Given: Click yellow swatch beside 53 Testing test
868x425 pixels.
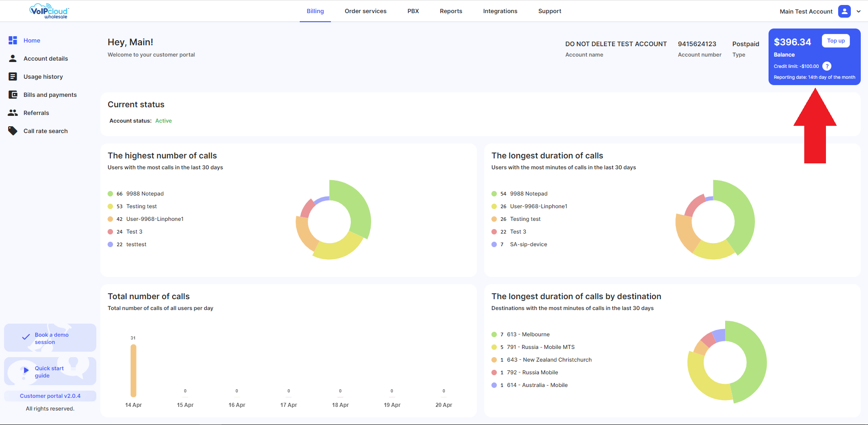Looking at the screenshot, I should [x=110, y=206].
